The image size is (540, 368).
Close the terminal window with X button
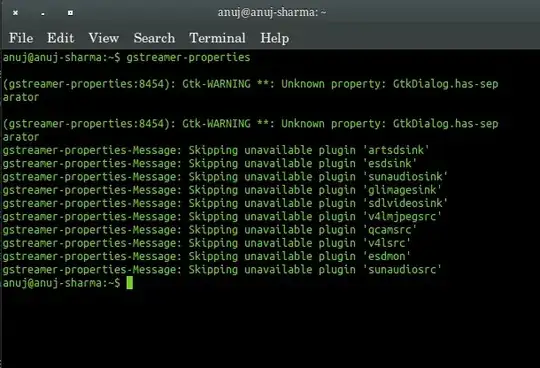pos(15,13)
